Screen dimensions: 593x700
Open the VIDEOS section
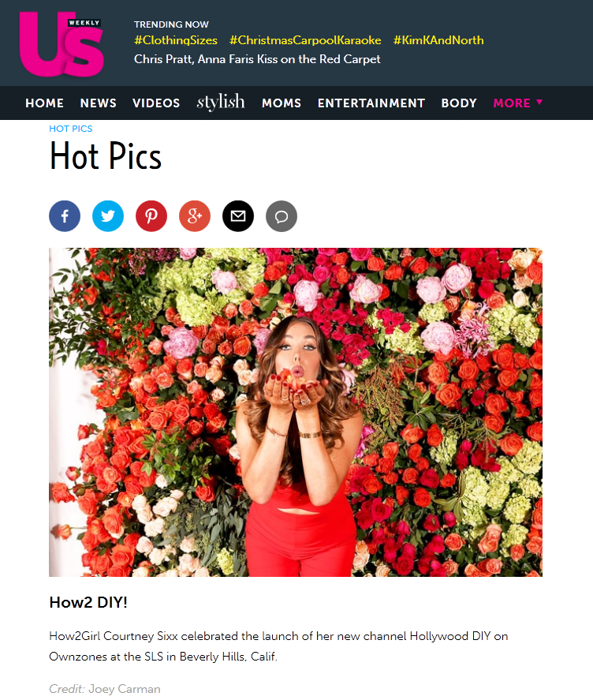coord(156,103)
